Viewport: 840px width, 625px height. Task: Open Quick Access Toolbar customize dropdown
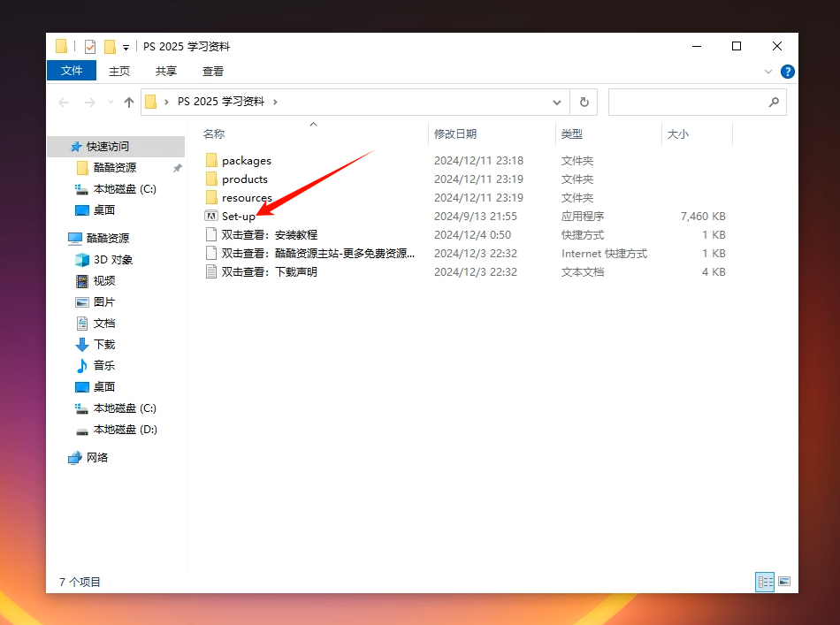(x=126, y=48)
